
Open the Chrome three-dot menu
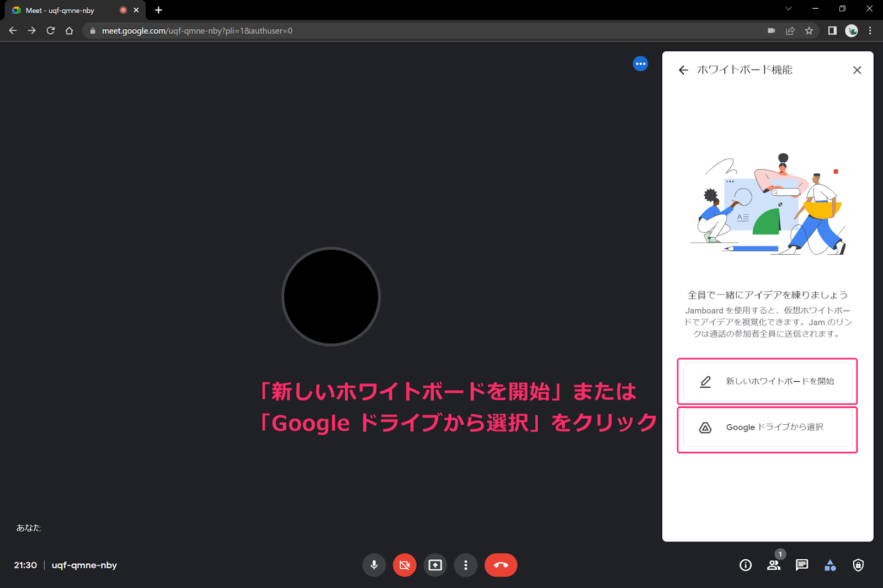tap(870, 31)
